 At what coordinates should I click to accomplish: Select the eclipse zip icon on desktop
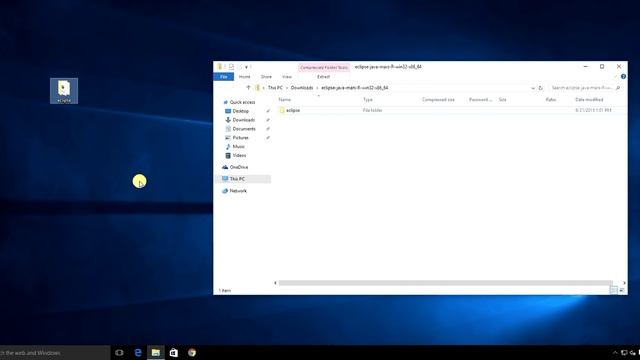click(64, 91)
